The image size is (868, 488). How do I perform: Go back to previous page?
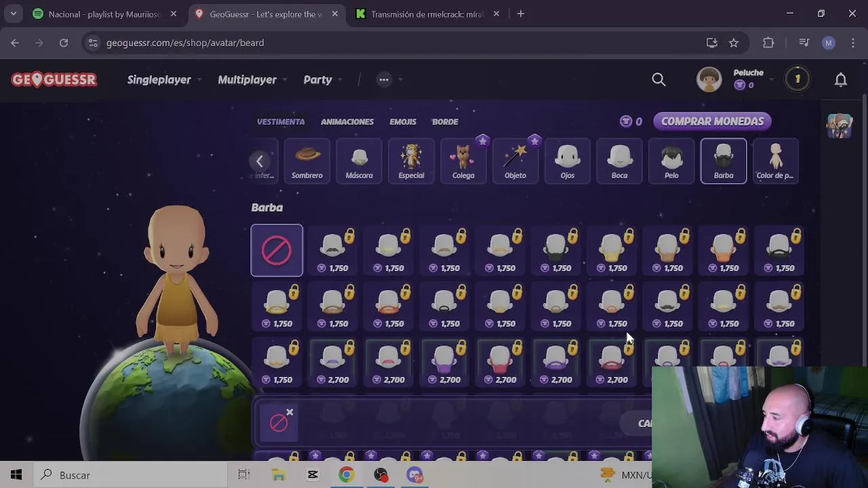tap(15, 43)
